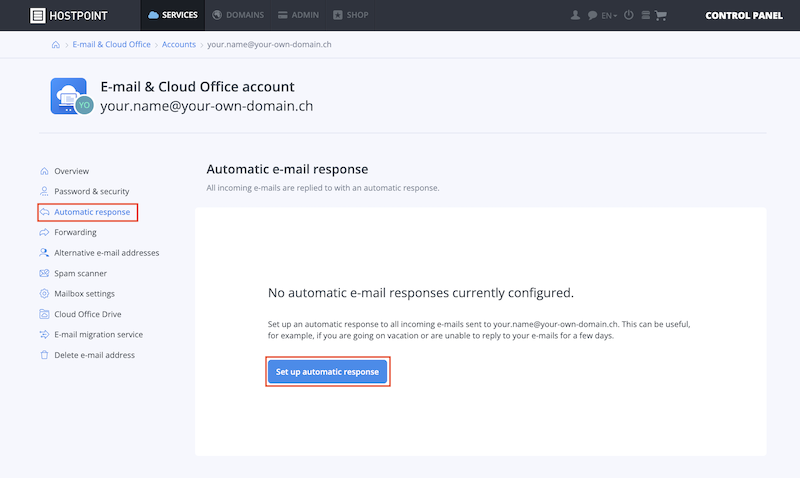Select the Automatic response sidebar item
The height and width of the screenshot is (478, 800).
pos(87,212)
